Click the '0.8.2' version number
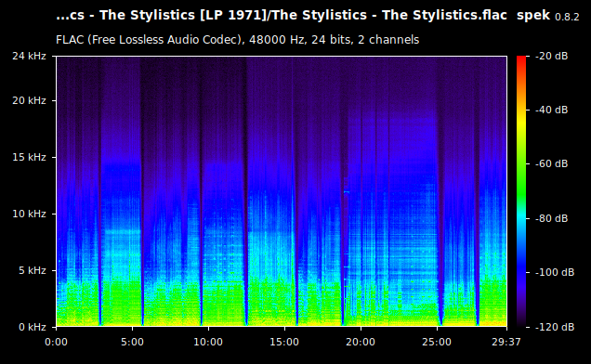 tap(567, 18)
